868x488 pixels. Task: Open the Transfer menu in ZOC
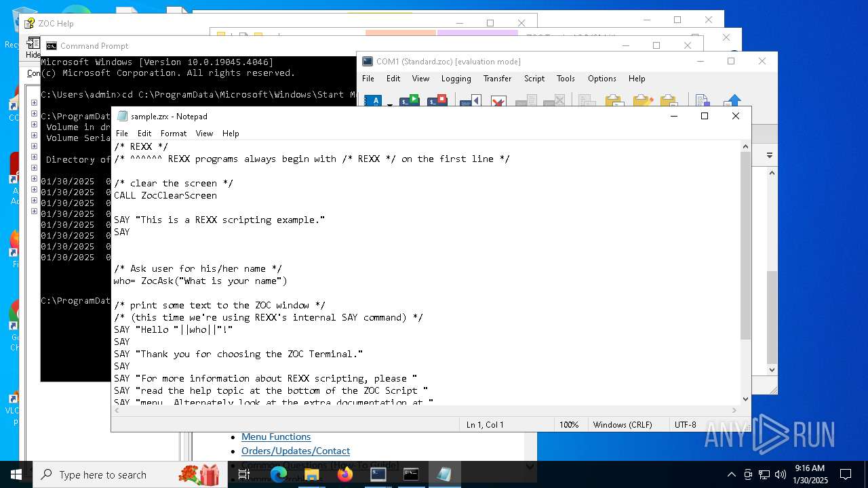coord(497,79)
